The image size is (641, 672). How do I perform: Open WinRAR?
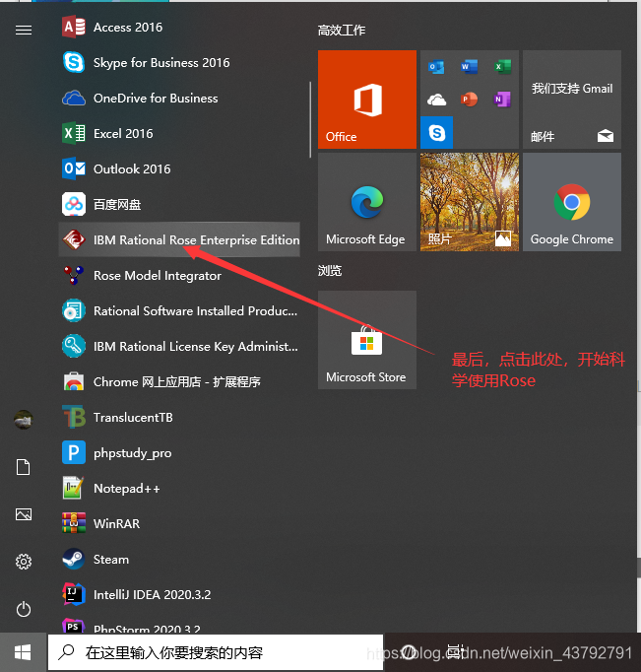coord(179,524)
